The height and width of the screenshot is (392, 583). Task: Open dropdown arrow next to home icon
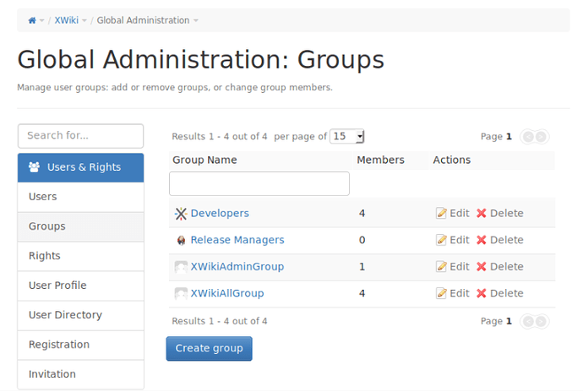(x=41, y=20)
